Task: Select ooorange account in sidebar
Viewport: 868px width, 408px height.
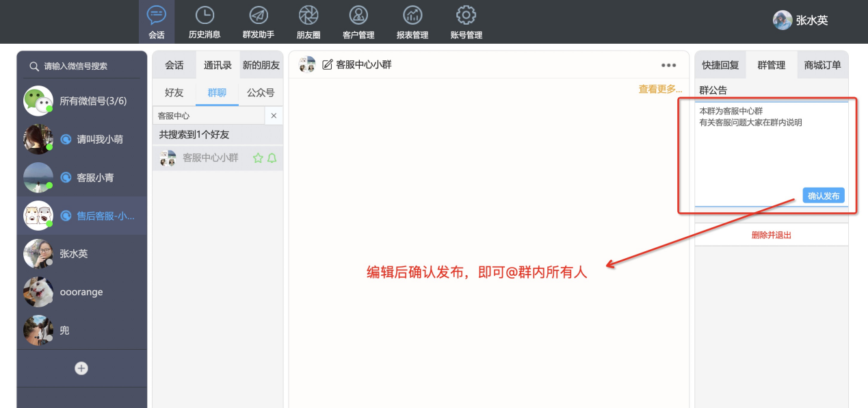Action: pyautogui.click(x=82, y=292)
